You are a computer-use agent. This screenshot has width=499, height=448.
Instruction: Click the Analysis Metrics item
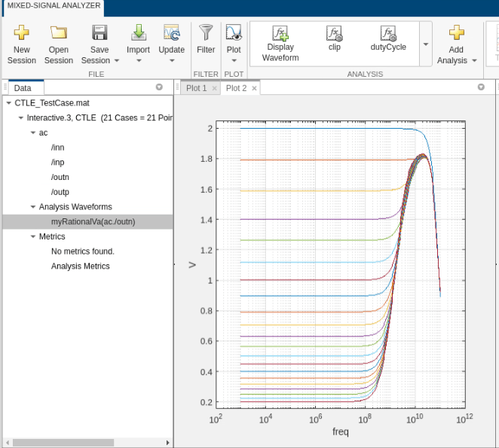coord(80,267)
